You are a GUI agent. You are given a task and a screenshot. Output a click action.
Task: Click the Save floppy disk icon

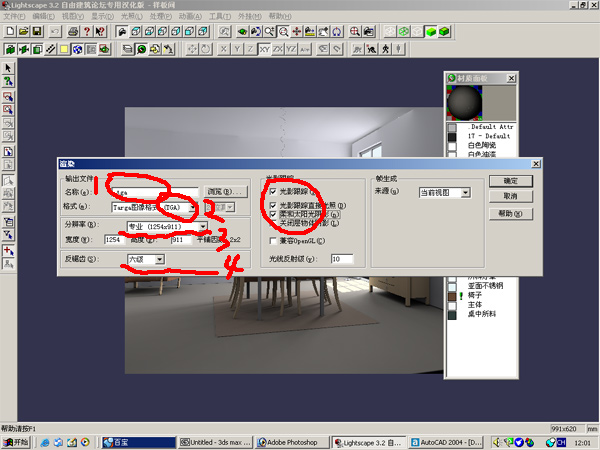pyautogui.click(x=37, y=32)
